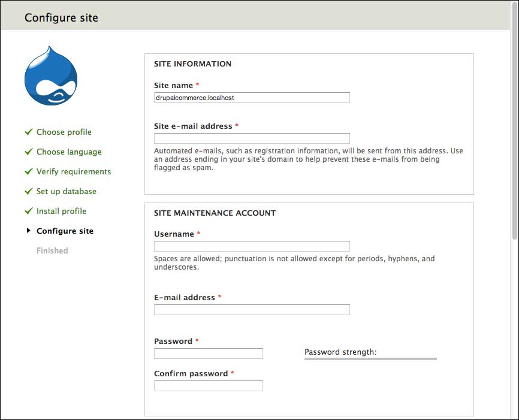Viewport: 519px width, 420px height.
Task: Click the checkmark beside Verify requirements
Action: click(x=28, y=171)
